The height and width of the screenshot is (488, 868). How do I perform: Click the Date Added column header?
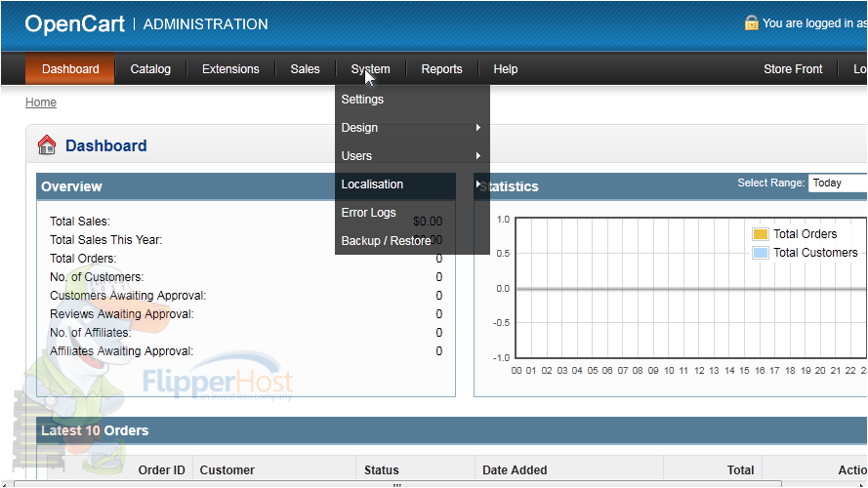coord(515,469)
